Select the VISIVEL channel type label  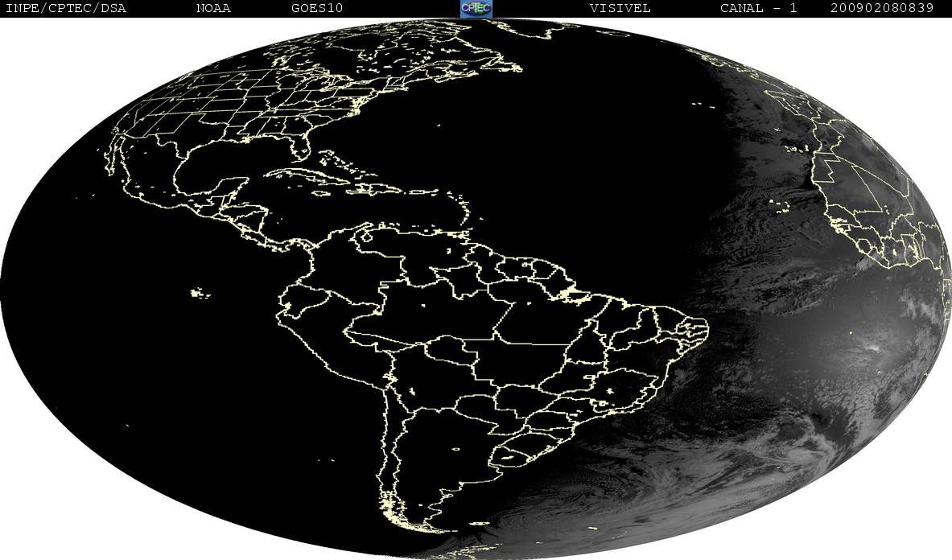click(620, 8)
